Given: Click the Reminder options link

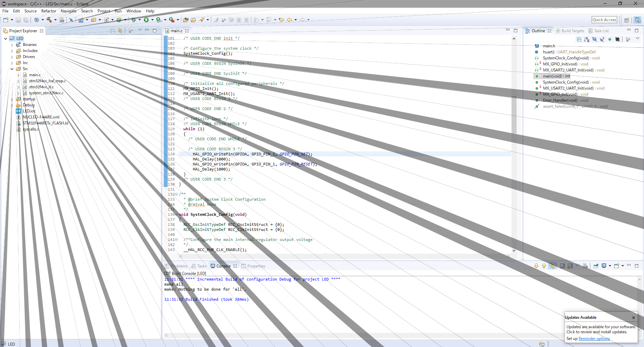Looking at the screenshot, I should click(594, 339).
